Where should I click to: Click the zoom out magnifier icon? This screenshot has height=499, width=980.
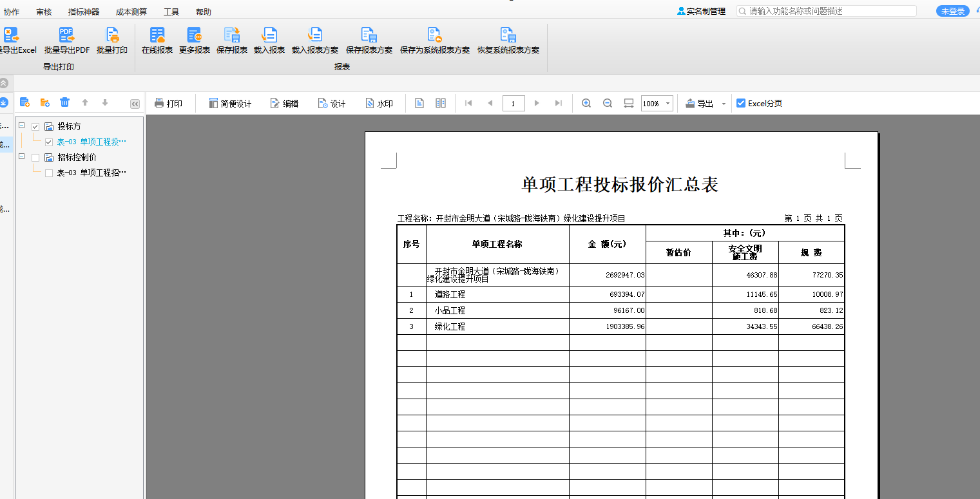608,103
